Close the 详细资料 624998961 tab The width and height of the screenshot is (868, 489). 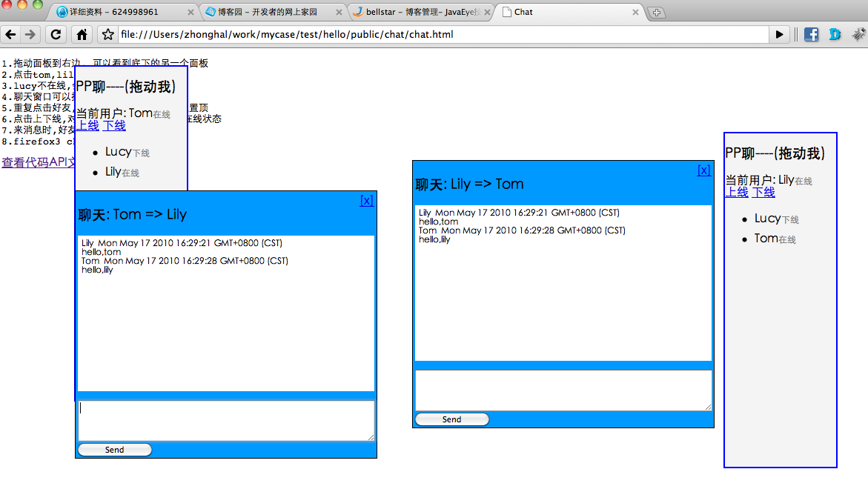point(191,12)
